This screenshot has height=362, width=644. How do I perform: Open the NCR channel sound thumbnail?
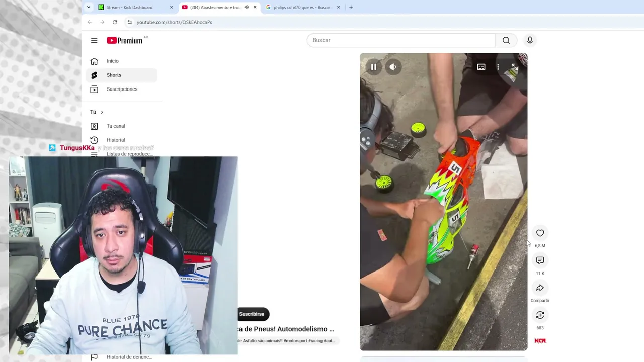[540, 341]
